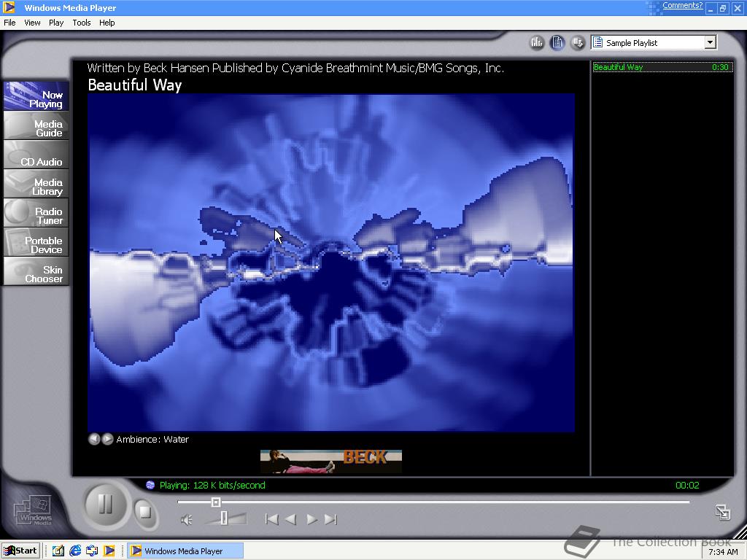Open the Now Playing tab

point(36,97)
